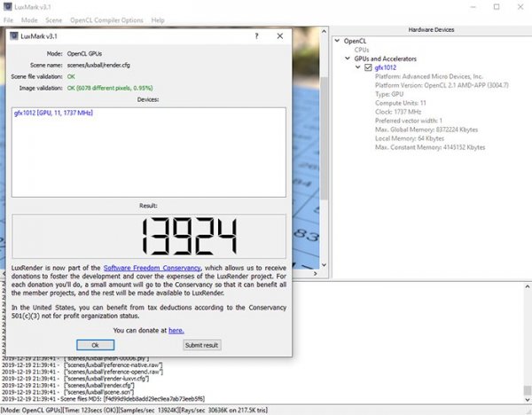Click 'Max. Global Memory' row

(x=426, y=129)
